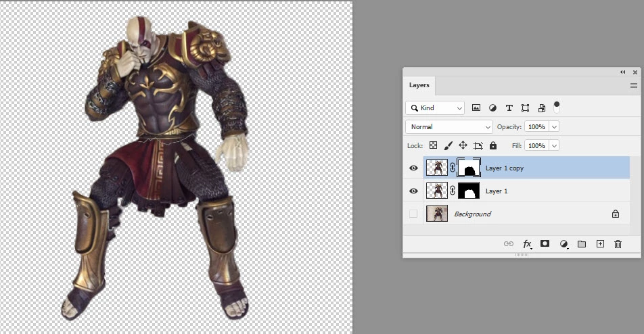Collapse the panel with double arrows
Image resolution: width=644 pixels, height=334 pixels.
(622, 72)
